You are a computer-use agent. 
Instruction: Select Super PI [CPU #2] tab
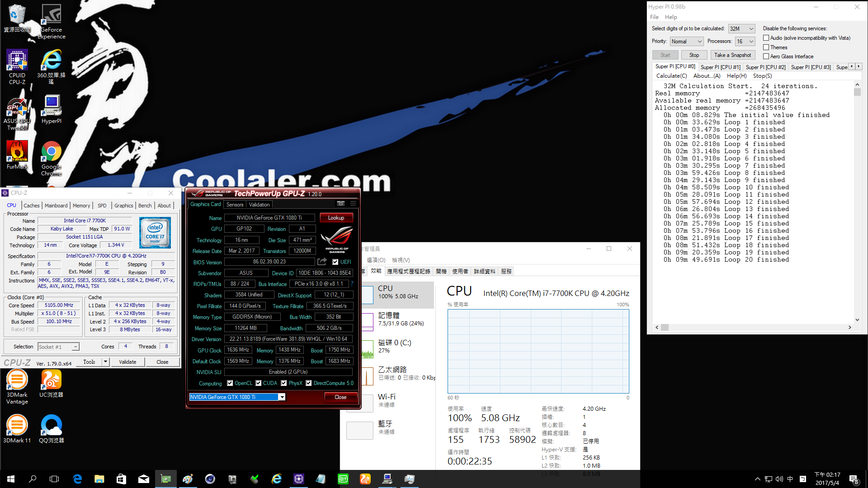click(x=765, y=67)
